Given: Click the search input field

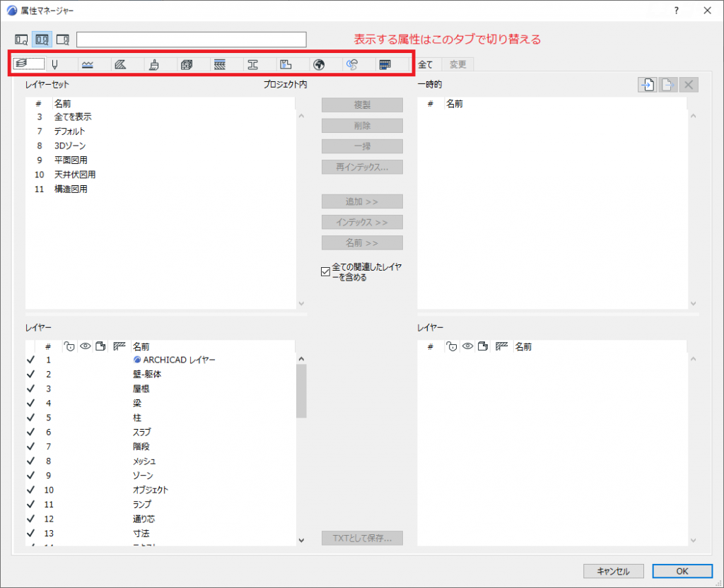Looking at the screenshot, I should pos(191,40).
